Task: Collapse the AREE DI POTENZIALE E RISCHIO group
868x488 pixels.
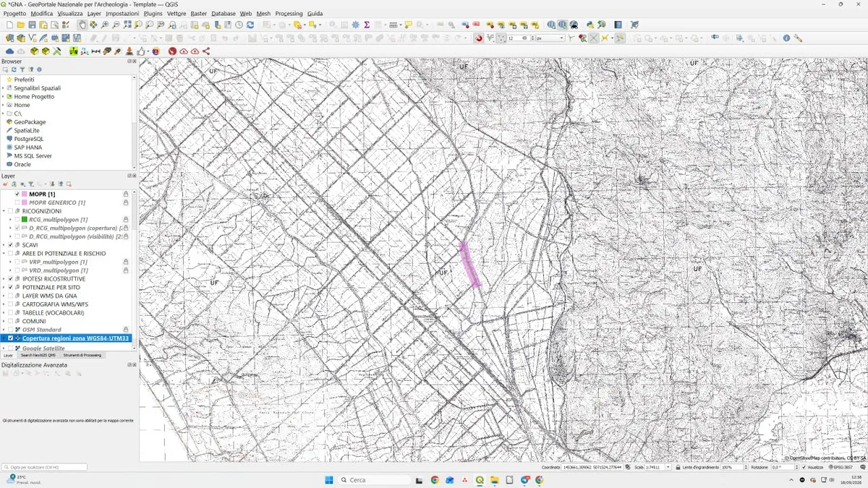Action: point(4,254)
